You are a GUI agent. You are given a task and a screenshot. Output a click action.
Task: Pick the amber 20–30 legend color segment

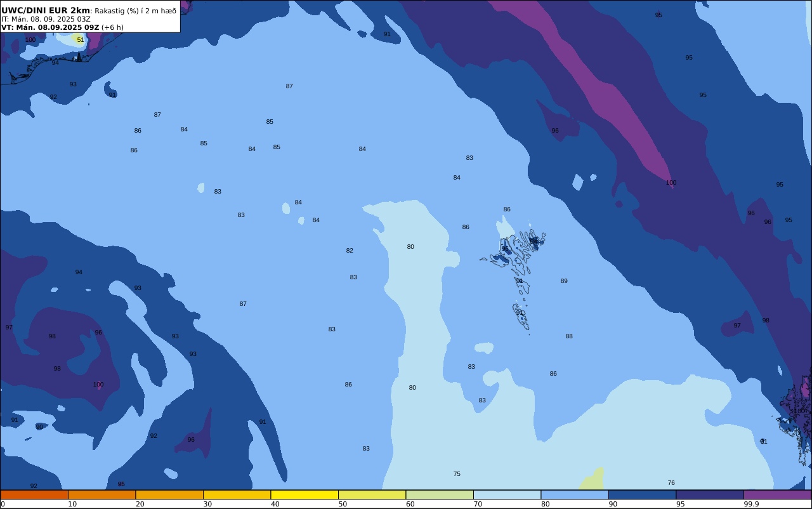click(x=169, y=494)
